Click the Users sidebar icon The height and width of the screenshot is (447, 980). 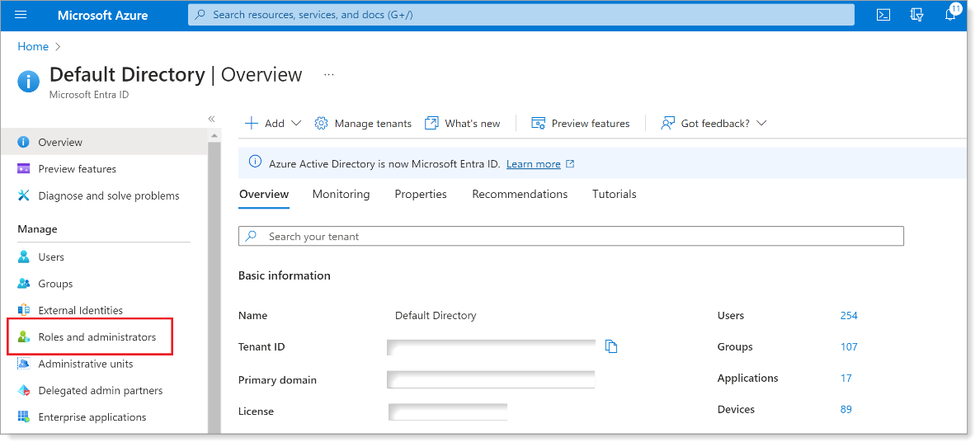coord(24,257)
